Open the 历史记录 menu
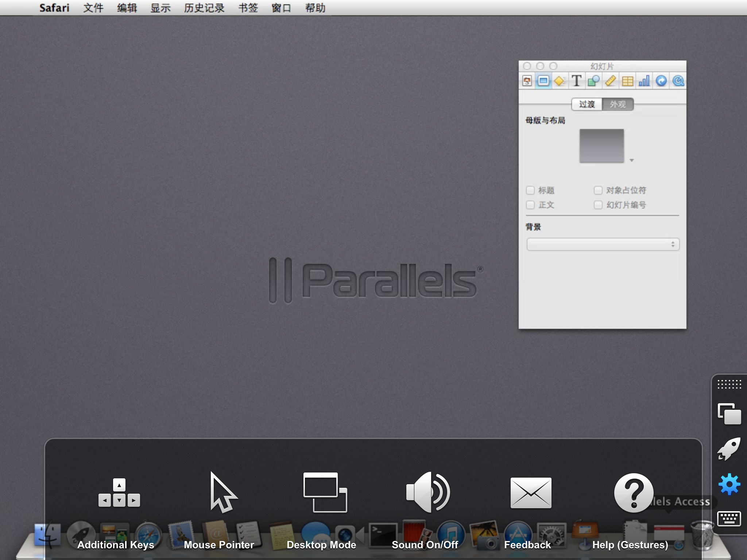 pyautogui.click(x=204, y=8)
